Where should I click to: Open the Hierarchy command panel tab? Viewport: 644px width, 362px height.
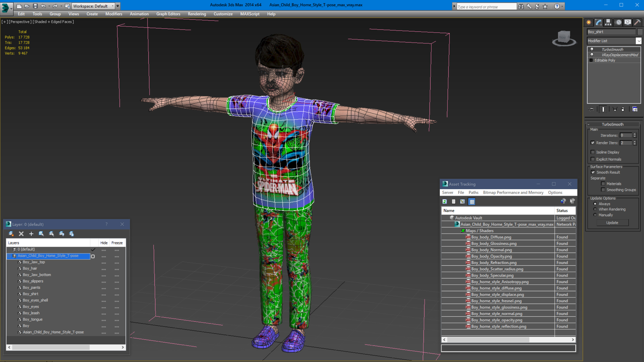(x=608, y=23)
